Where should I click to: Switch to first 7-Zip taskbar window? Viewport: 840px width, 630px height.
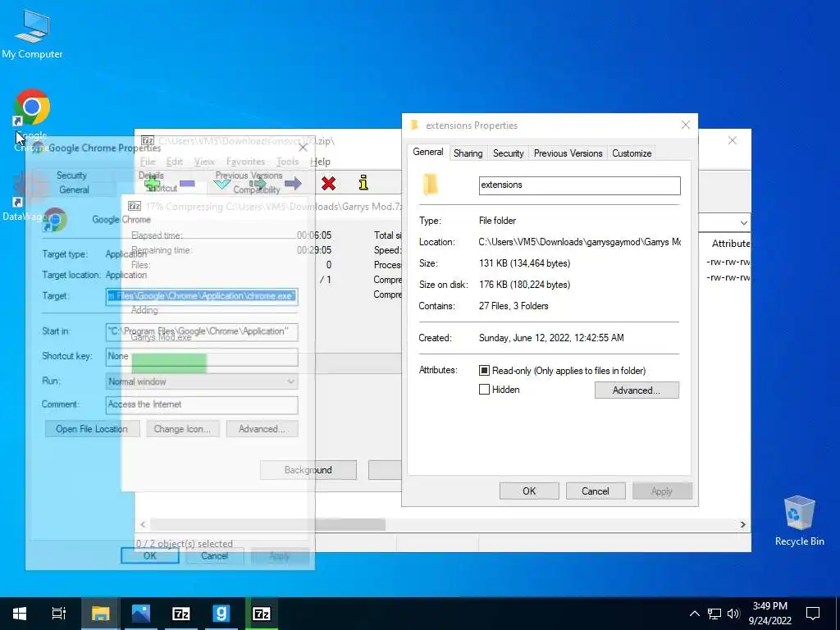[x=181, y=614]
